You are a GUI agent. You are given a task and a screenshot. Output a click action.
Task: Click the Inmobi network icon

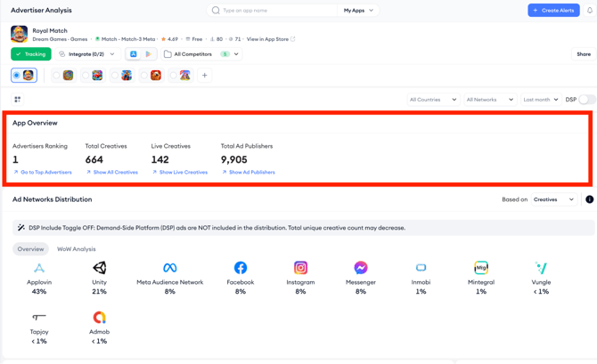[x=421, y=268]
